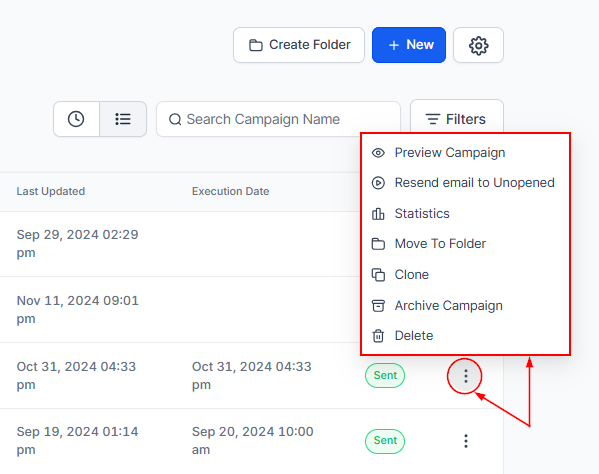The width and height of the screenshot is (599, 474).
Task: Click the Create Folder button
Action: click(x=299, y=45)
